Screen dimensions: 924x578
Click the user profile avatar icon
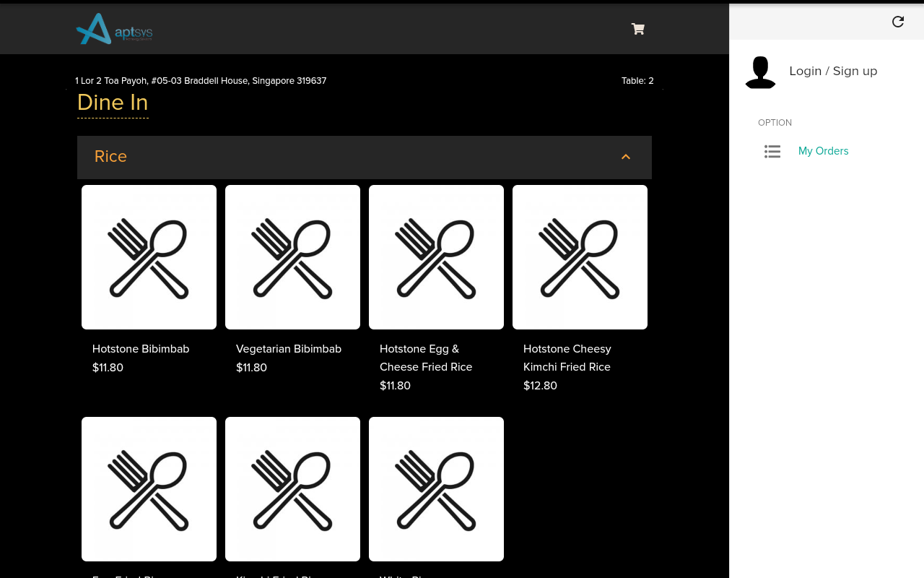click(x=760, y=72)
